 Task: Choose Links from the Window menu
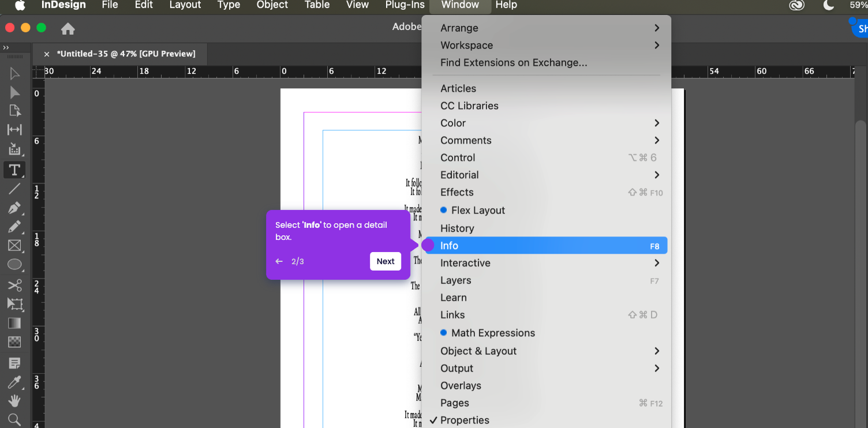click(x=547, y=315)
